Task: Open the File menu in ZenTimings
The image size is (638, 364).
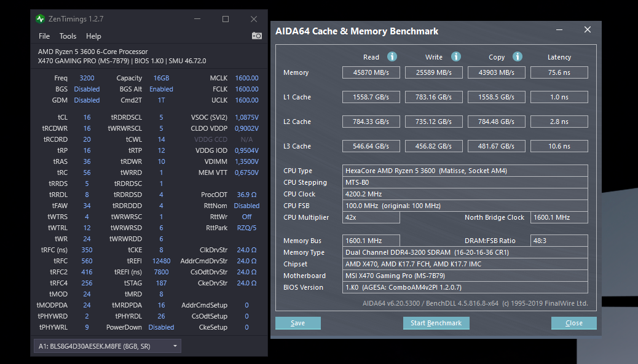Action: point(44,36)
